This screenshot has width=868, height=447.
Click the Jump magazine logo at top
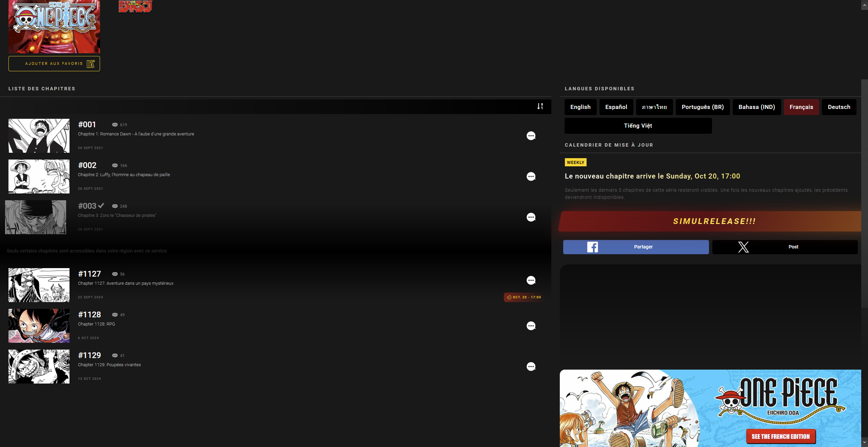(x=135, y=6)
